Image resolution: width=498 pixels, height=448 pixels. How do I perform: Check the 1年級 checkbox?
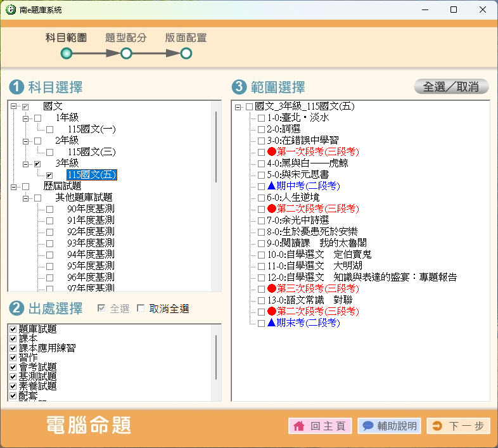click(x=38, y=118)
